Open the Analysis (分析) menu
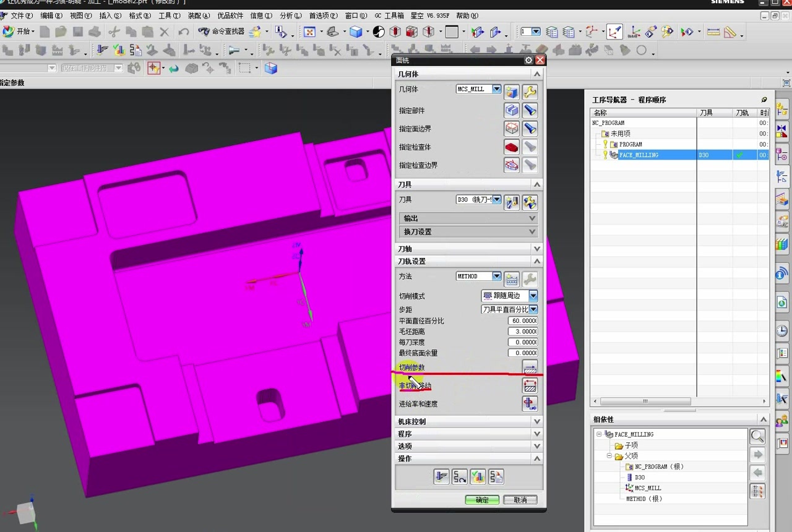 291,15
